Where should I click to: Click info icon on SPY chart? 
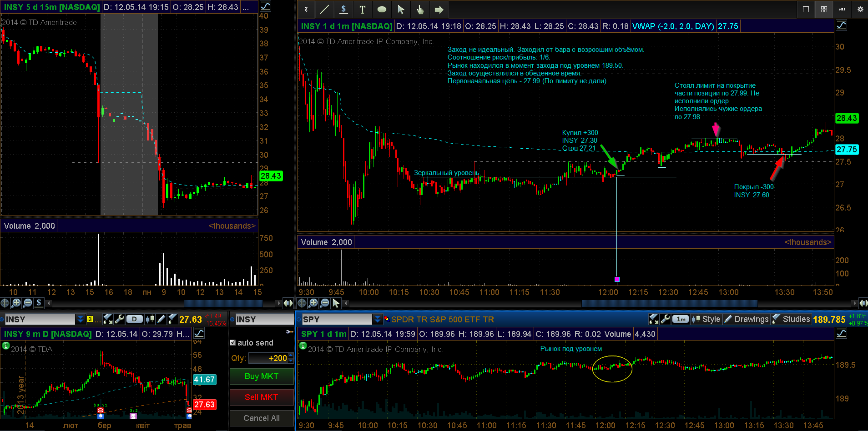click(x=303, y=346)
